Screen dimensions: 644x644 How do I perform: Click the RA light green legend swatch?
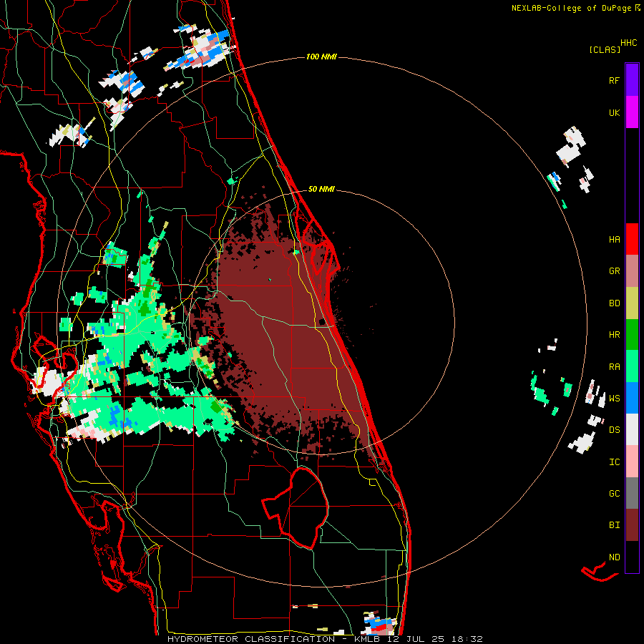coord(632,366)
